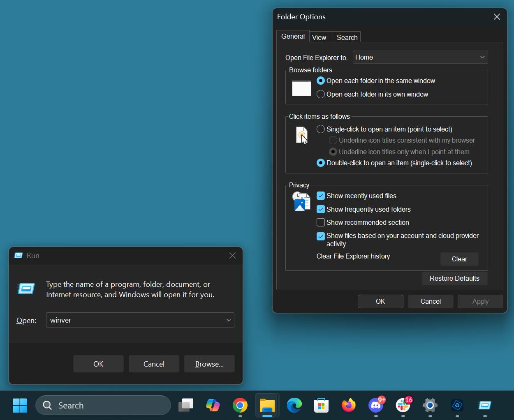
Task: Click the Restore Defaults button
Action: tap(454, 278)
